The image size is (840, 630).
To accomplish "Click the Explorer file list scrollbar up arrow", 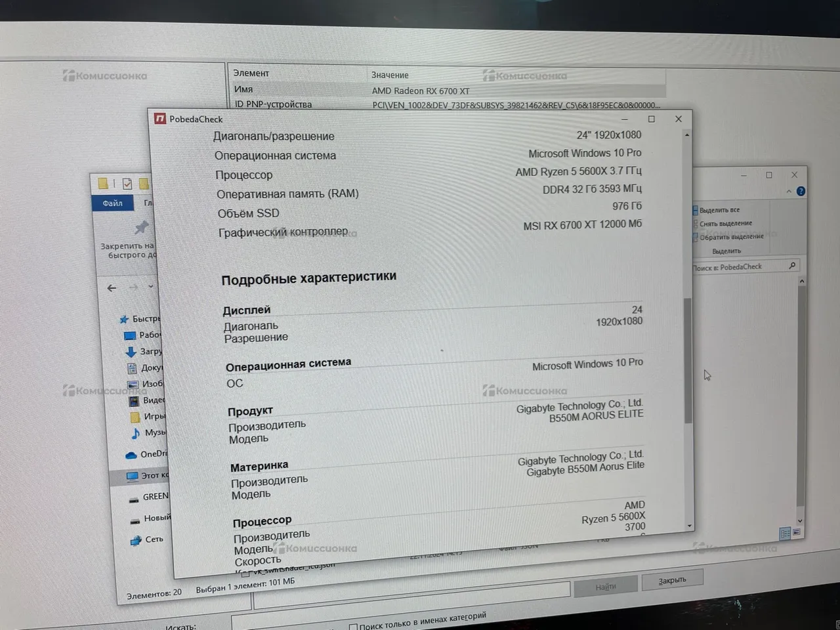I will (x=801, y=282).
